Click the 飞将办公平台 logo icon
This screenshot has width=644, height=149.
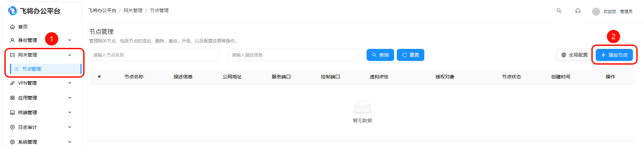tap(12, 11)
